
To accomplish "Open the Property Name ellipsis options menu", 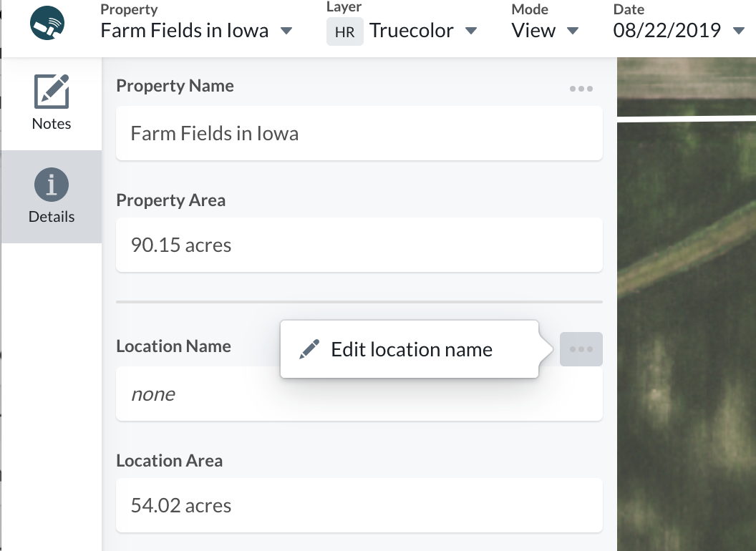I will click(581, 89).
